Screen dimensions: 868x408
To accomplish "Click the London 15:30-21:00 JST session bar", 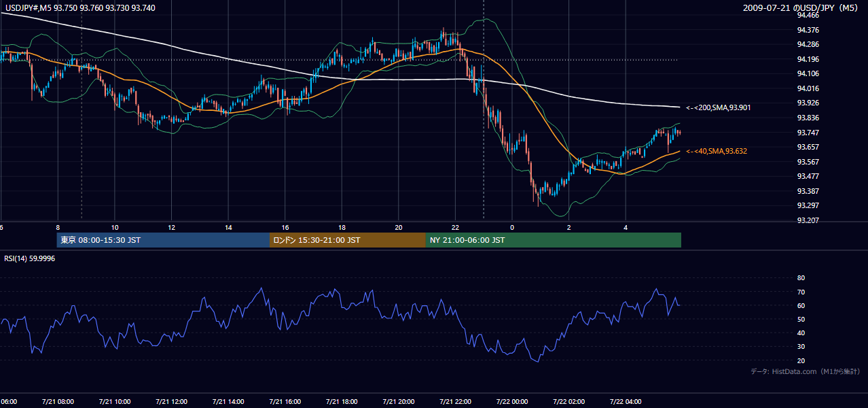I will point(348,240).
